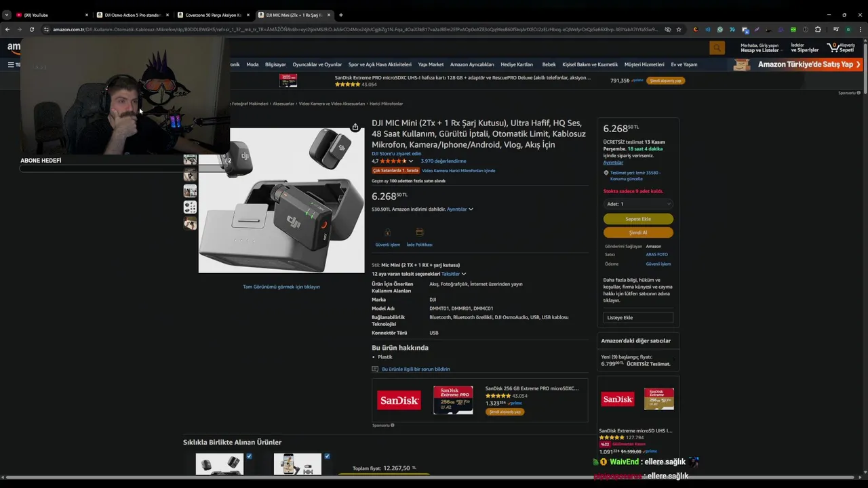The height and width of the screenshot is (488, 868).
Task: Click Bu ürünle ilgili bir sorun bildirin
Action: 416,369
